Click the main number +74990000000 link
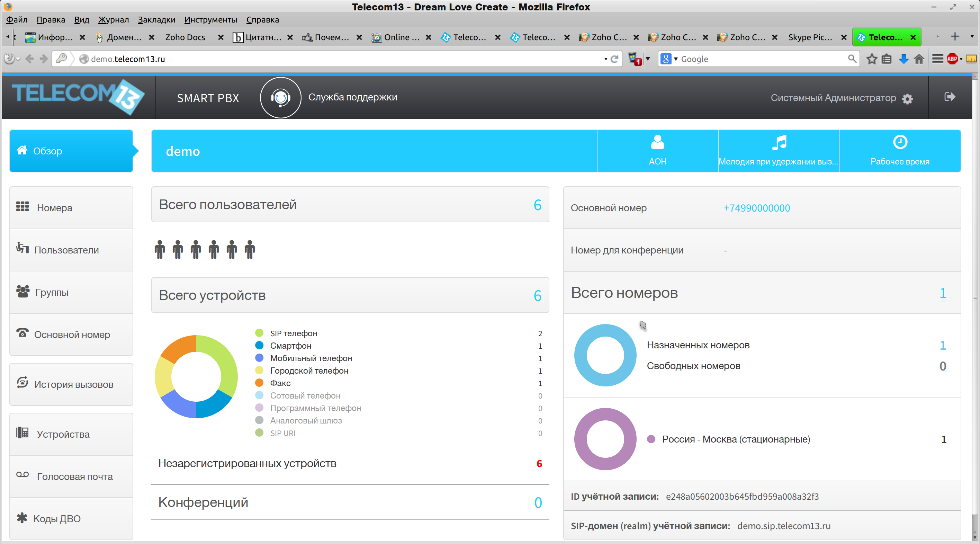980x544 pixels. point(756,208)
